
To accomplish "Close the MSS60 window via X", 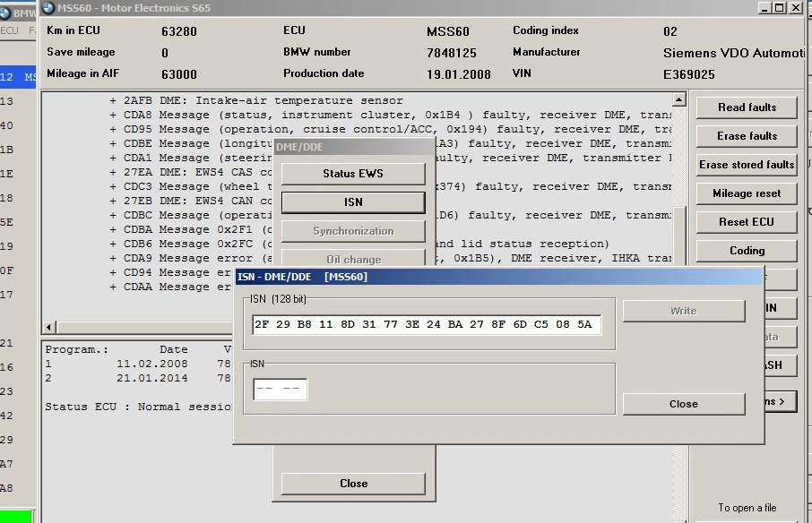I will 796,8.
